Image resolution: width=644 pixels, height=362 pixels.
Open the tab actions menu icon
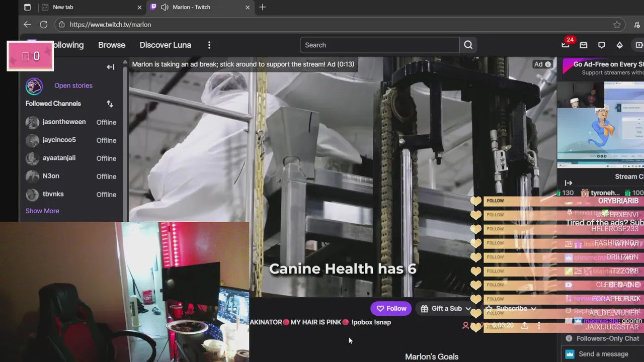coord(27,7)
